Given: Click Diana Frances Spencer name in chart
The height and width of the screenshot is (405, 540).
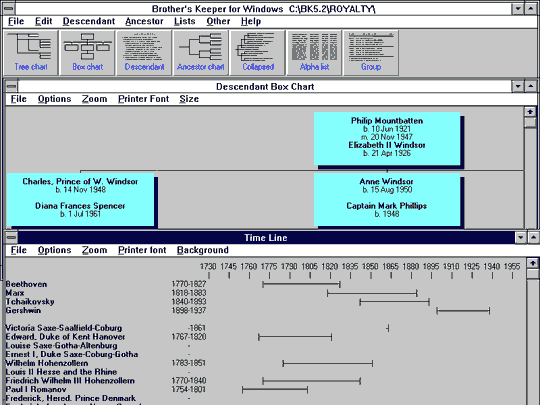Looking at the screenshot, I should pyautogui.click(x=80, y=206).
